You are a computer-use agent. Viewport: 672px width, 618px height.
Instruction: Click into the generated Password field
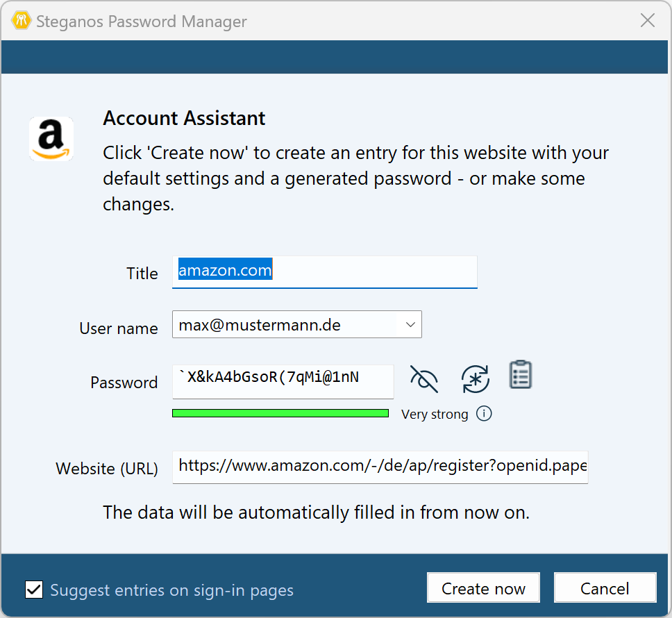pyautogui.click(x=283, y=381)
